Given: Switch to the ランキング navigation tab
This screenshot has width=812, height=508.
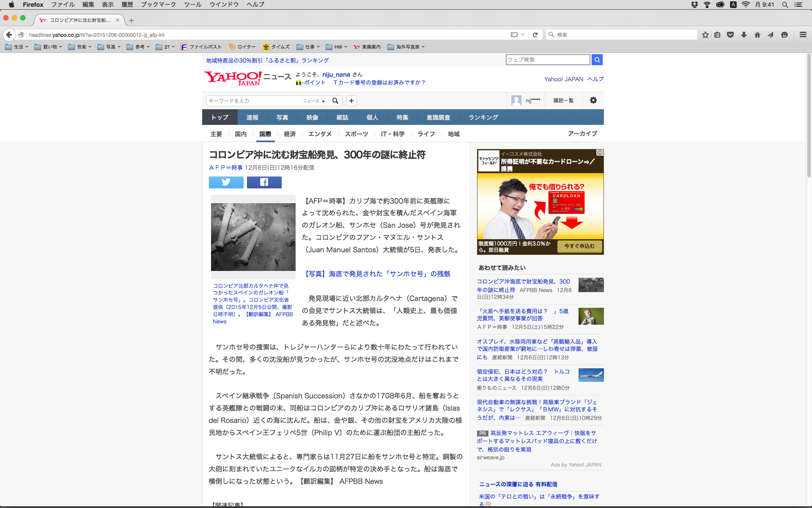Looking at the screenshot, I should pos(483,117).
